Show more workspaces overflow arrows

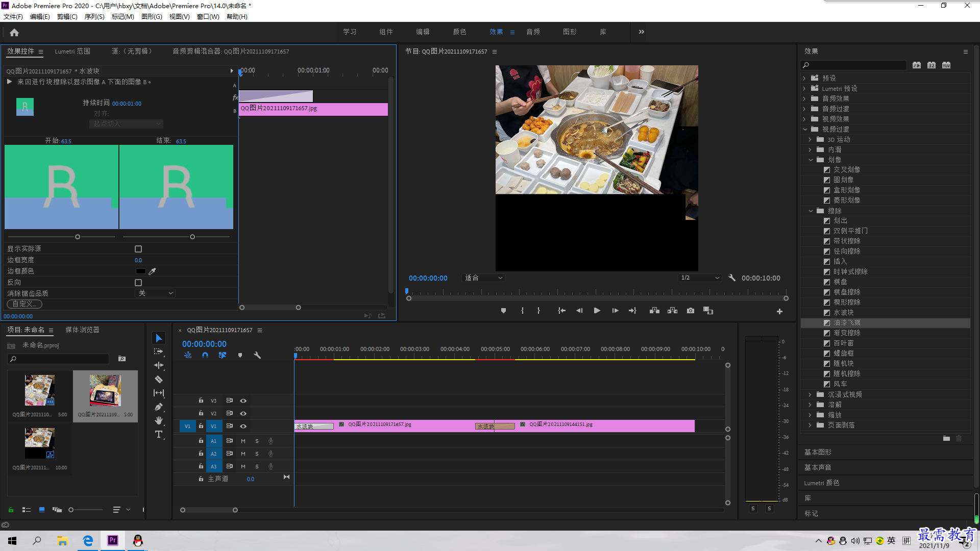[x=641, y=32]
